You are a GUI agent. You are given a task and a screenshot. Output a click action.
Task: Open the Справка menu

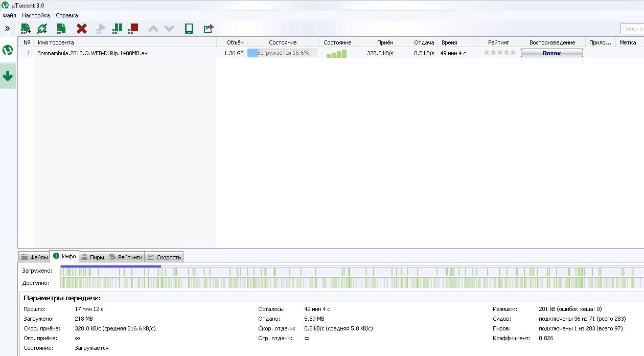point(67,15)
